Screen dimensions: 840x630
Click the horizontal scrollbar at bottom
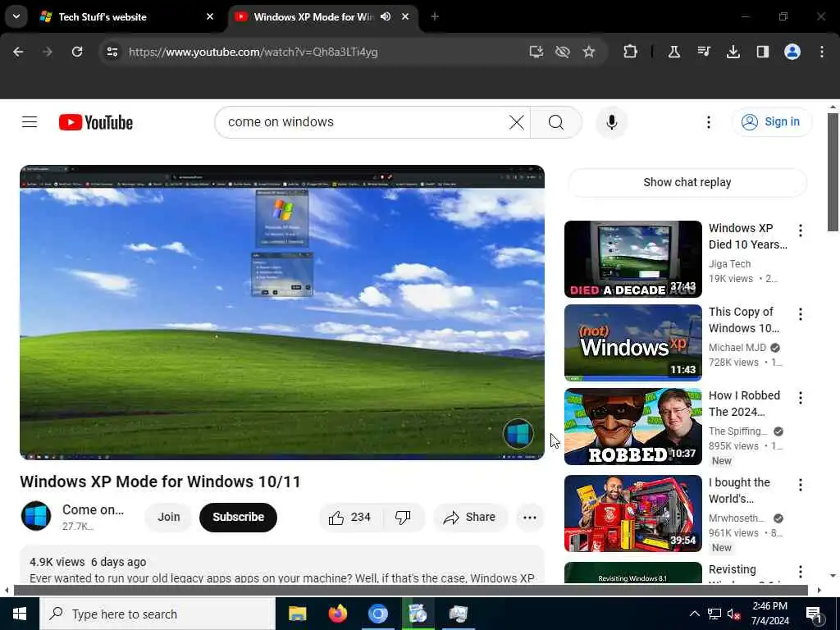tap(410, 591)
